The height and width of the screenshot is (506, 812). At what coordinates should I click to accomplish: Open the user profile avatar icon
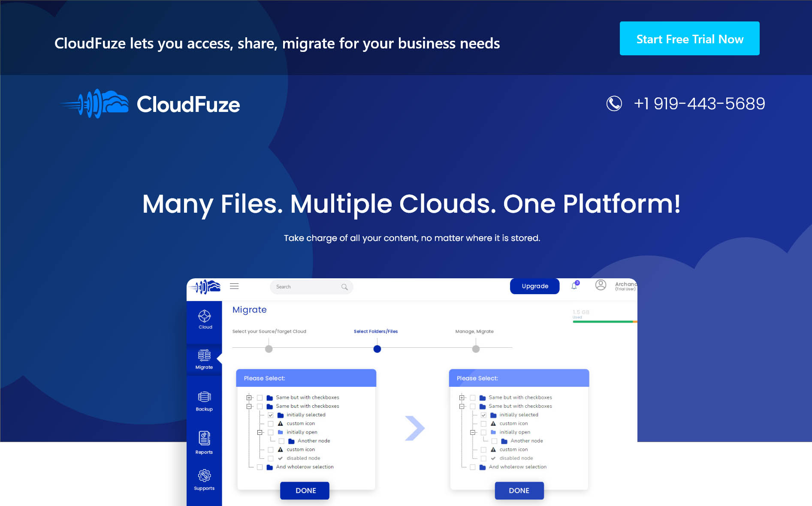click(601, 285)
